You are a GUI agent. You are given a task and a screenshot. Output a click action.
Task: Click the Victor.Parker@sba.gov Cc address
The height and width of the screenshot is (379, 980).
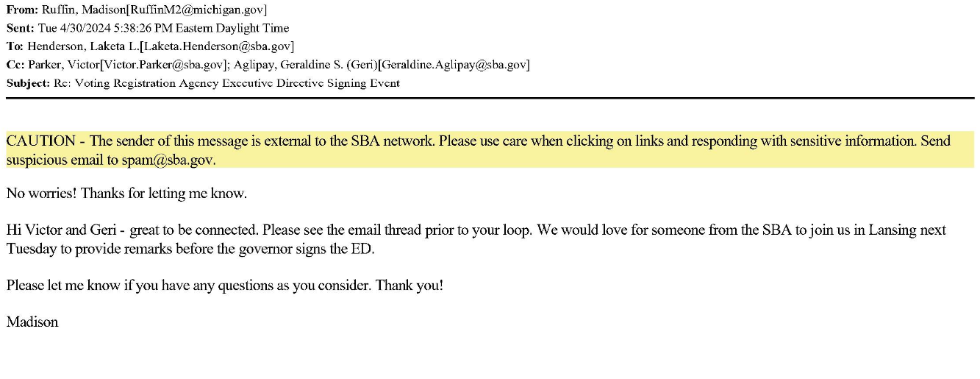pyautogui.click(x=160, y=65)
